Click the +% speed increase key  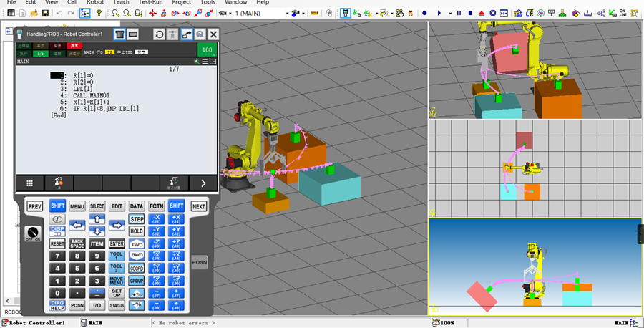tap(137, 293)
